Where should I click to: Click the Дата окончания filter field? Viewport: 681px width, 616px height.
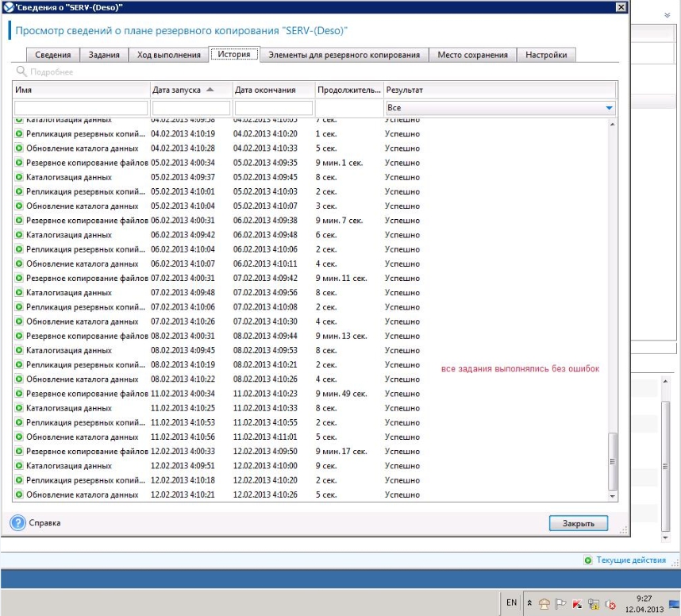tap(274, 108)
